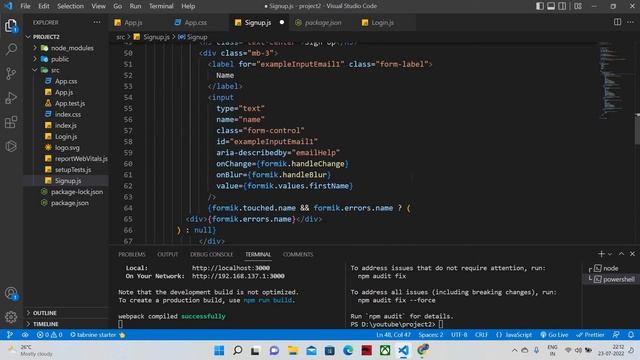Open the PROBLEMS panel tab
Screen dimensions: 640x360
tap(132, 254)
